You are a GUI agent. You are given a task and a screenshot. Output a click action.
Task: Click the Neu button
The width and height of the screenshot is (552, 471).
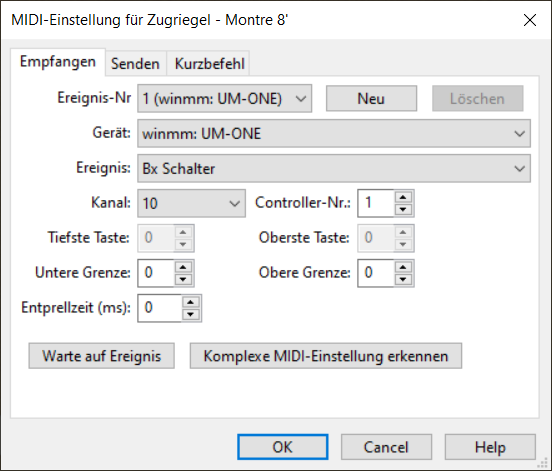point(371,99)
